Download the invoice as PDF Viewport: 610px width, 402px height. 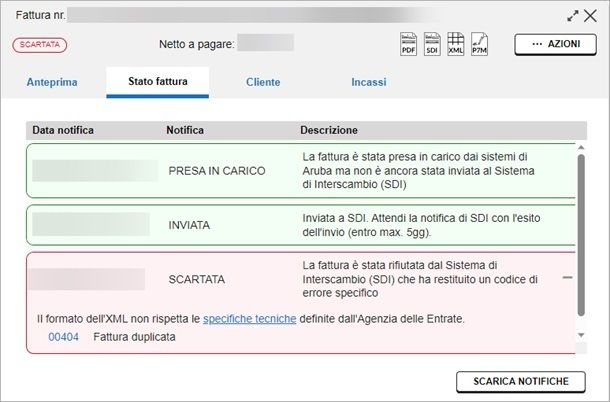point(408,44)
